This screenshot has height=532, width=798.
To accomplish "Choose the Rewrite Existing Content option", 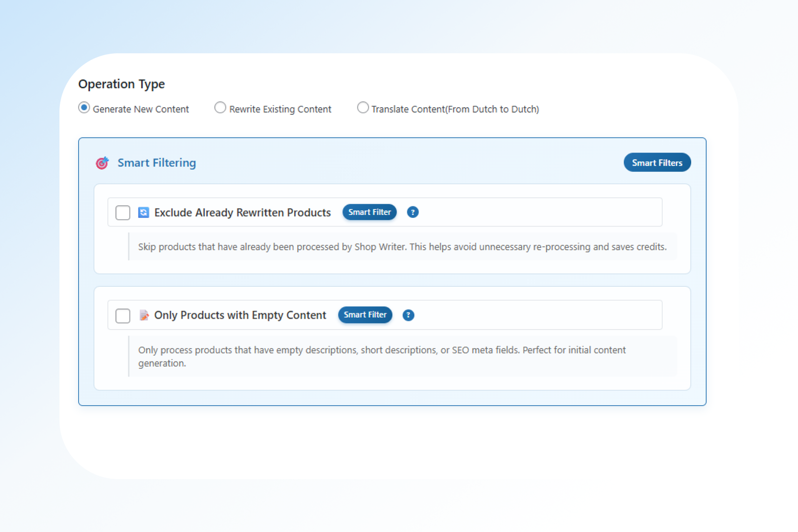I will point(220,108).
